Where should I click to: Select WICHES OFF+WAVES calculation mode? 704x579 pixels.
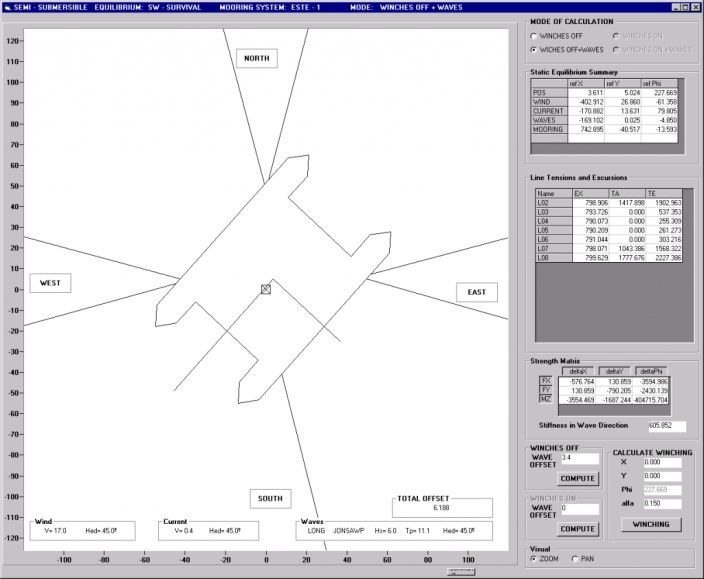pyautogui.click(x=533, y=50)
